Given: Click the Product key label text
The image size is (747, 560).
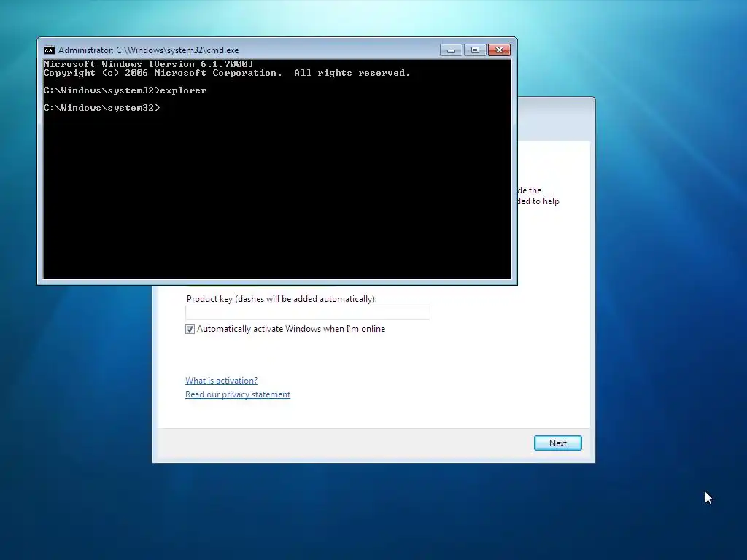Looking at the screenshot, I should point(282,298).
